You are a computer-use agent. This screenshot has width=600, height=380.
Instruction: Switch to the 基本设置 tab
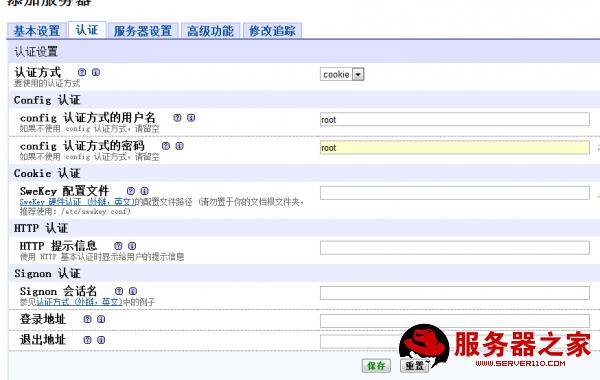37,31
